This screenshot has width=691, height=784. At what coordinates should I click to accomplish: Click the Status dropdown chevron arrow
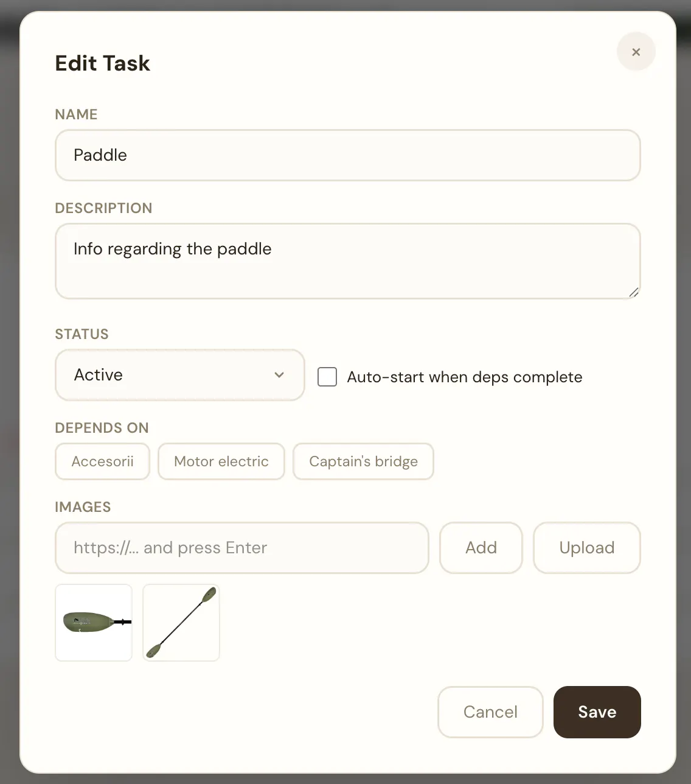click(279, 375)
